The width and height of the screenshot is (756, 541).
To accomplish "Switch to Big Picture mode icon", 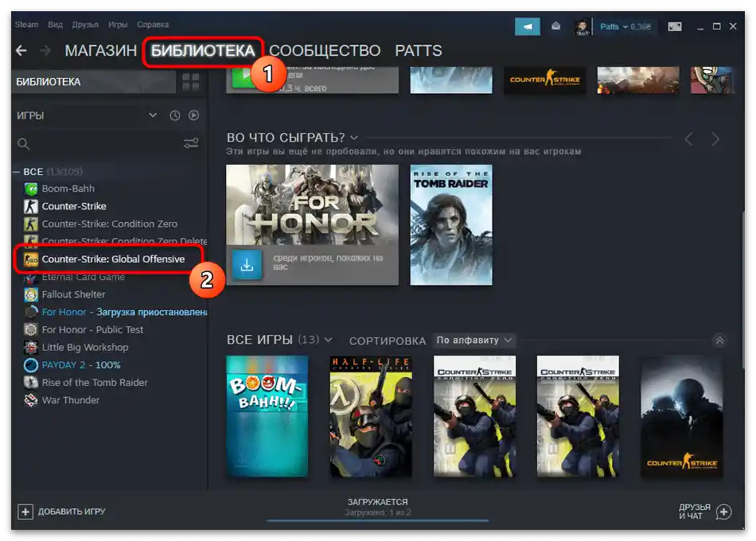I will point(675,26).
